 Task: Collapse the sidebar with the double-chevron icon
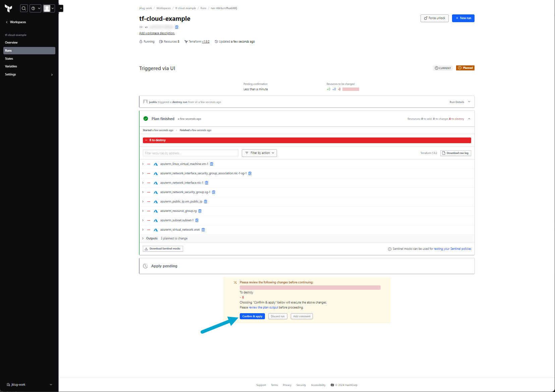coord(61,8)
